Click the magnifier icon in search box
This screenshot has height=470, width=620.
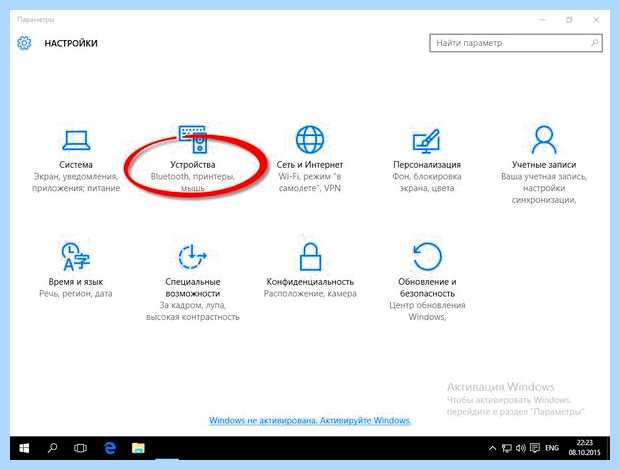[594, 43]
